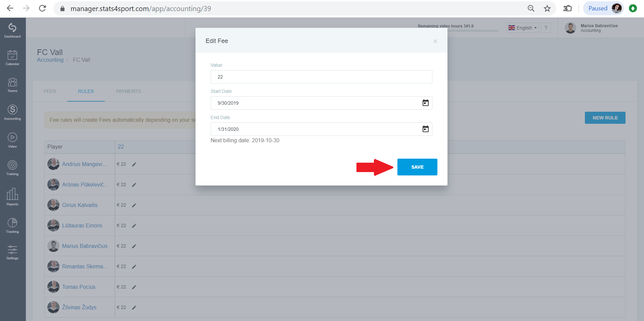The width and height of the screenshot is (644, 321).
Task: Edit fee for Rimantas Skirma… with pencil
Action: pos(134,267)
